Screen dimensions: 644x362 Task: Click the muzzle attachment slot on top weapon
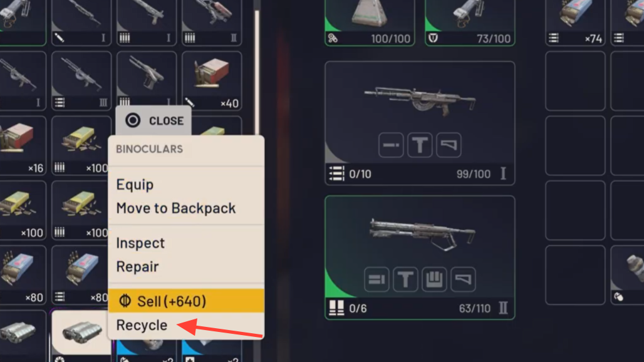(x=390, y=145)
